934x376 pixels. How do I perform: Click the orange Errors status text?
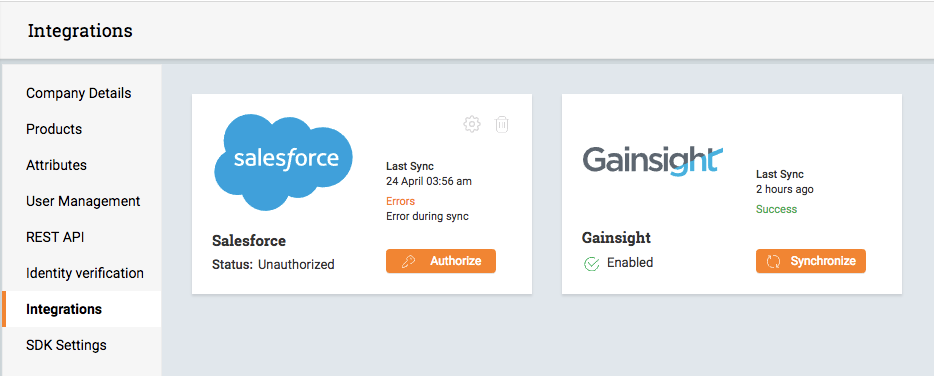[x=400, y=201]
